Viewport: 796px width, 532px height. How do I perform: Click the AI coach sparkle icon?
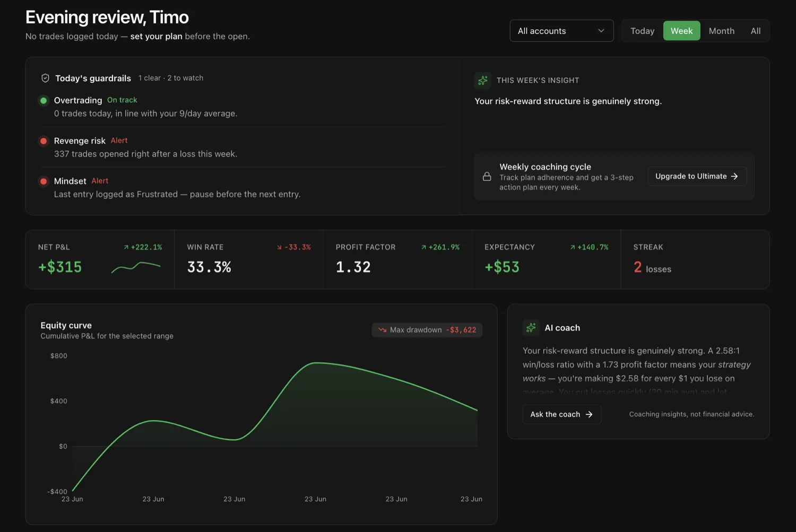(x=531, y=328)
